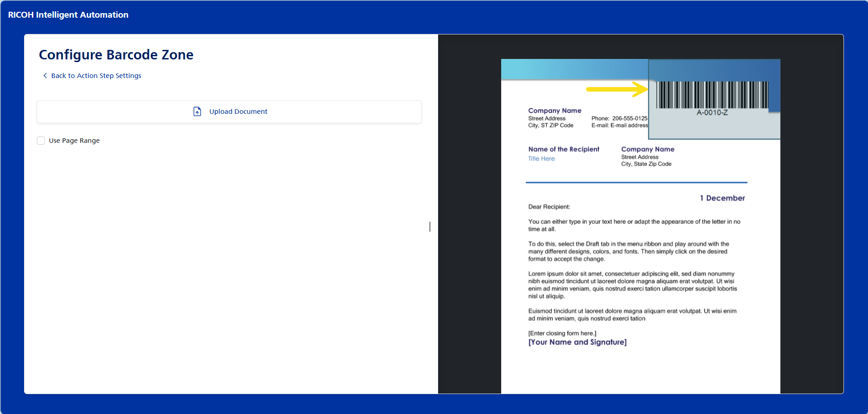Click the back chevron arrow icon

[45, 76]
